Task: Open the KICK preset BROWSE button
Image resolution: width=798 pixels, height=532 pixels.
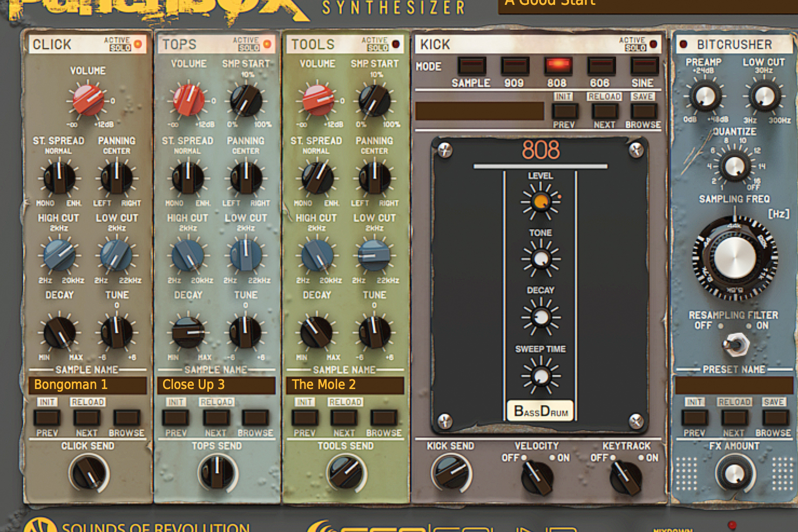Action: point(644,111)
